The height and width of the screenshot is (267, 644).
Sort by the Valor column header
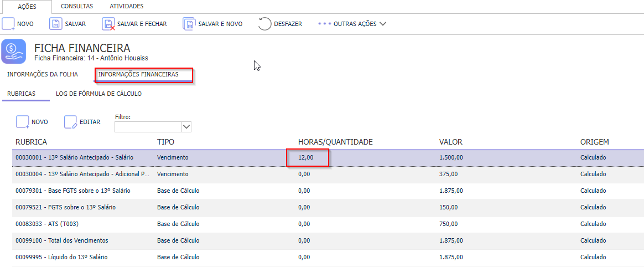[x=450, y=142]
